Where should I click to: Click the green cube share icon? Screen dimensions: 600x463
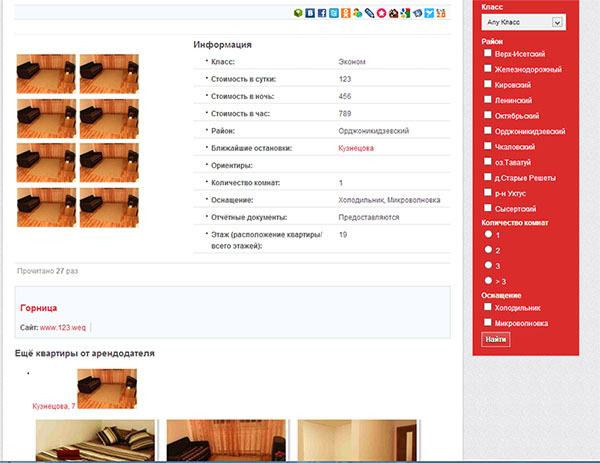point(298,13)
